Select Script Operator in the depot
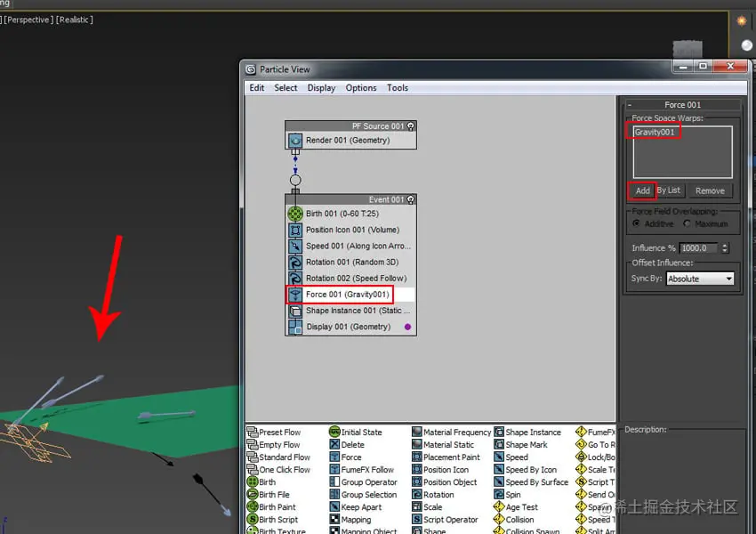 click(445, 520)
